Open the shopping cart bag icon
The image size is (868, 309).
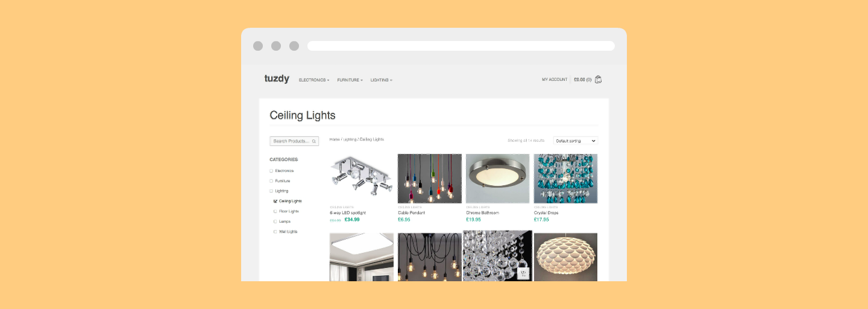pyautogui.click(x=598, y=79)
